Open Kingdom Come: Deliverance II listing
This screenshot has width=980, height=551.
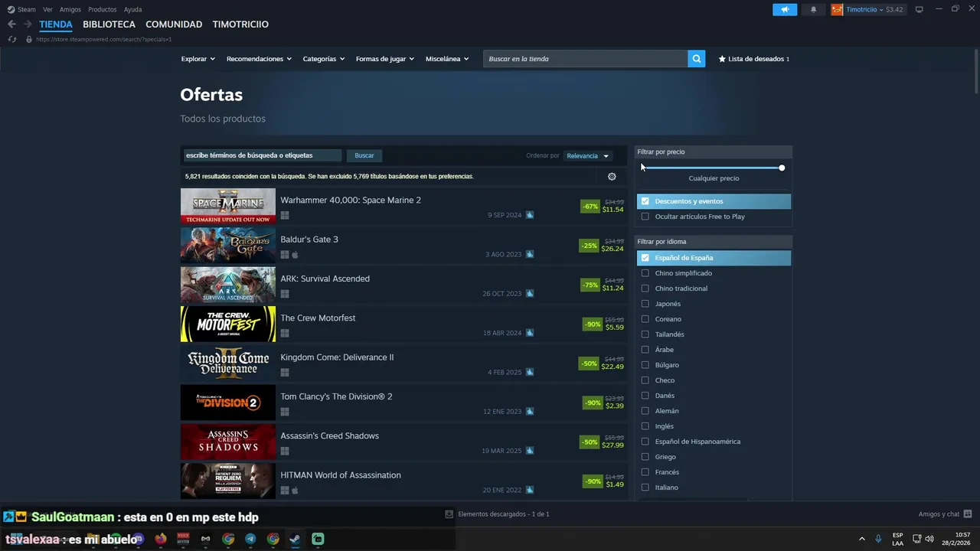tap(404, 364)
